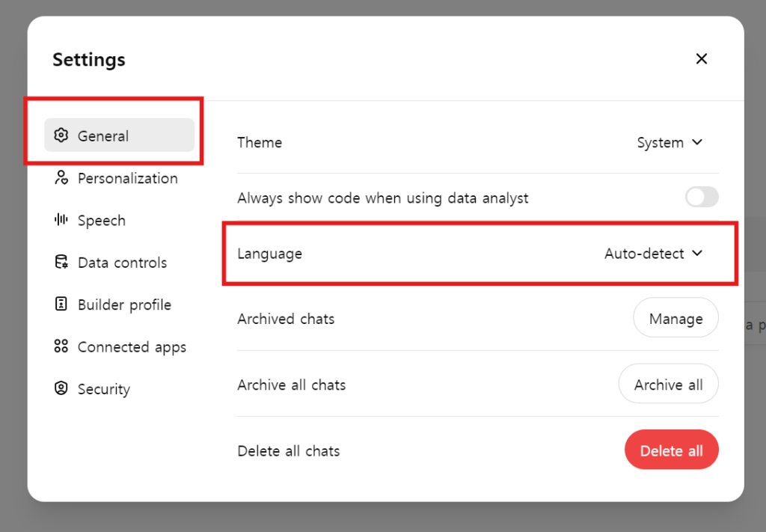This screenshot has height=532, width=766.
Task: Click the Settings dialog title
Action: click(89, 60)
